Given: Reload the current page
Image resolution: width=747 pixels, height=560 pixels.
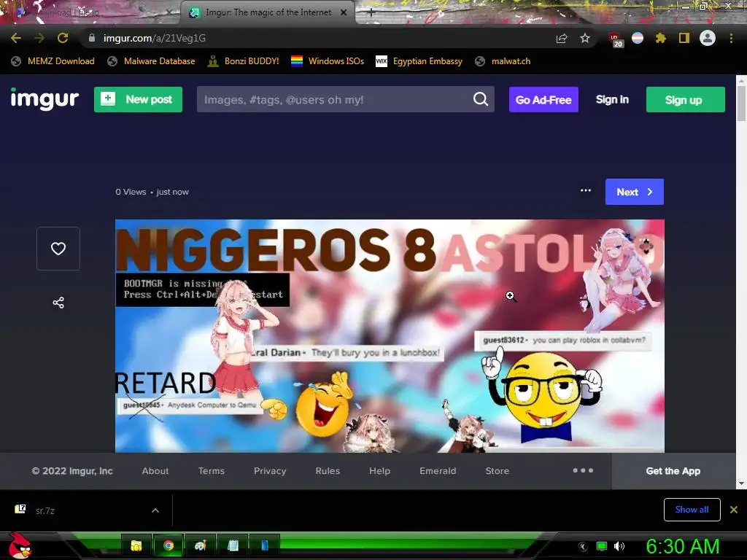Looking at the screenshot, I should point(63,38).
